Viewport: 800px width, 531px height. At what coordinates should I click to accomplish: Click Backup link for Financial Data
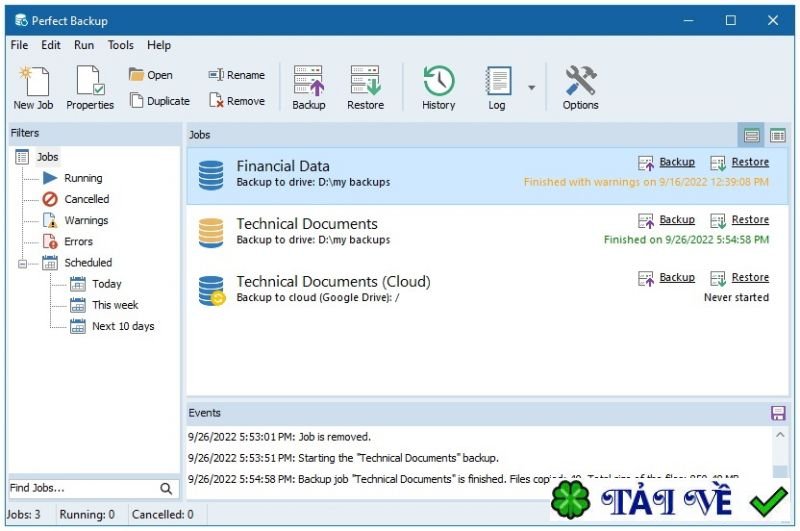coord(677,162)
